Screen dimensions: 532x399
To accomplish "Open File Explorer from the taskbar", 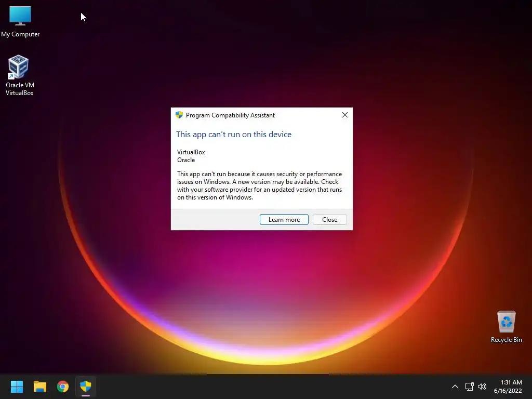I will (39, 387).
